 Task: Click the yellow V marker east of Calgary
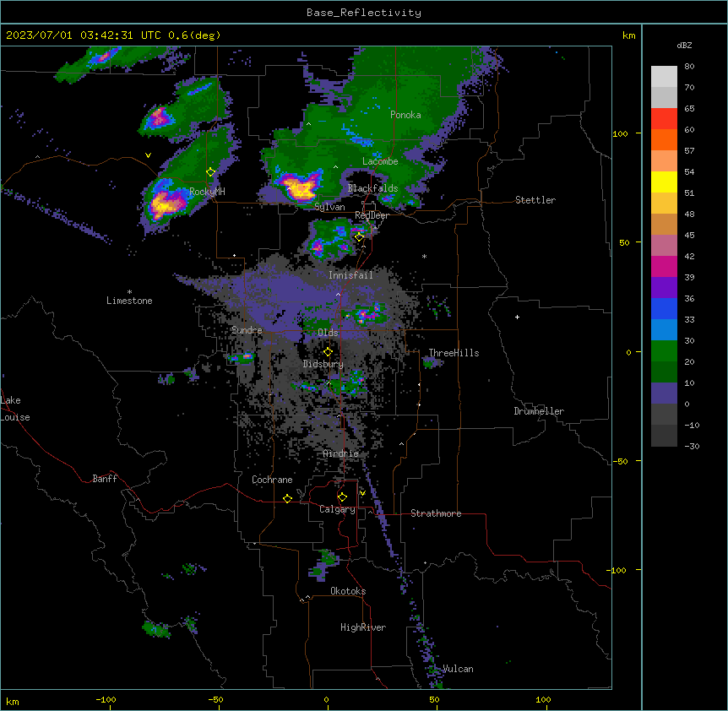[362, 493]
